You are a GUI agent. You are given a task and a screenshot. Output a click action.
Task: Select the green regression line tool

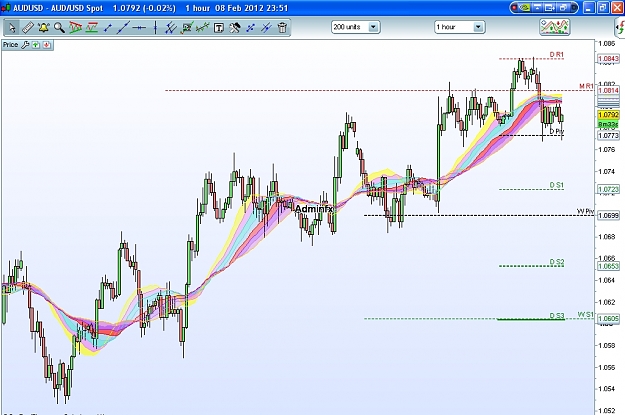coord(203,28)
